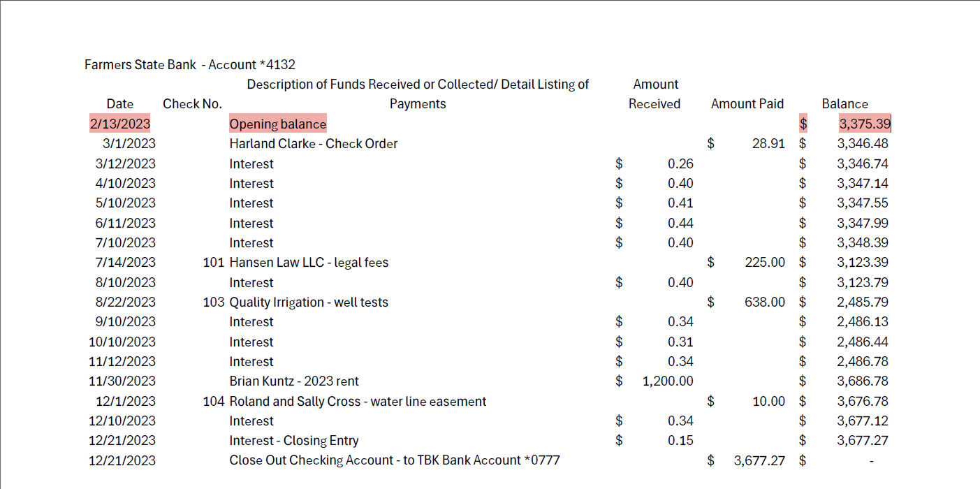Select check number 101 cell
The height and width of the screenshot is (489, 980).
click(x=214, y=263)
